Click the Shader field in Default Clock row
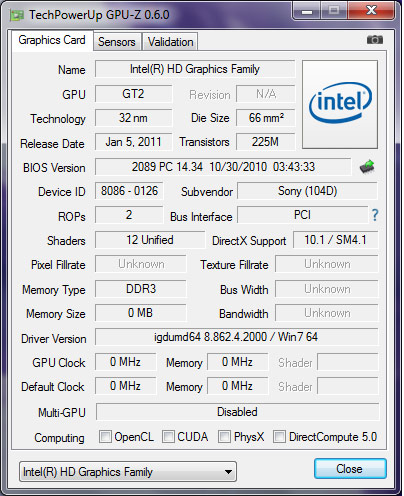The image size is (404, 496). pos(348,386)
